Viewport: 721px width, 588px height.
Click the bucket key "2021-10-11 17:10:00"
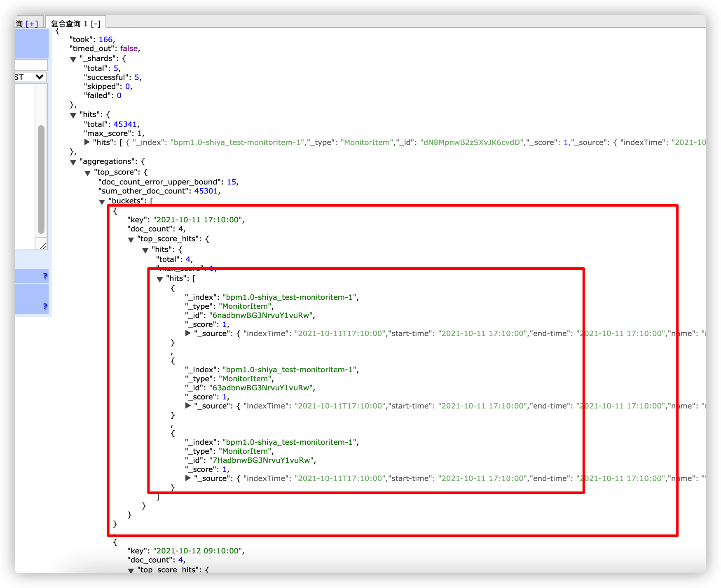[197, 220]
